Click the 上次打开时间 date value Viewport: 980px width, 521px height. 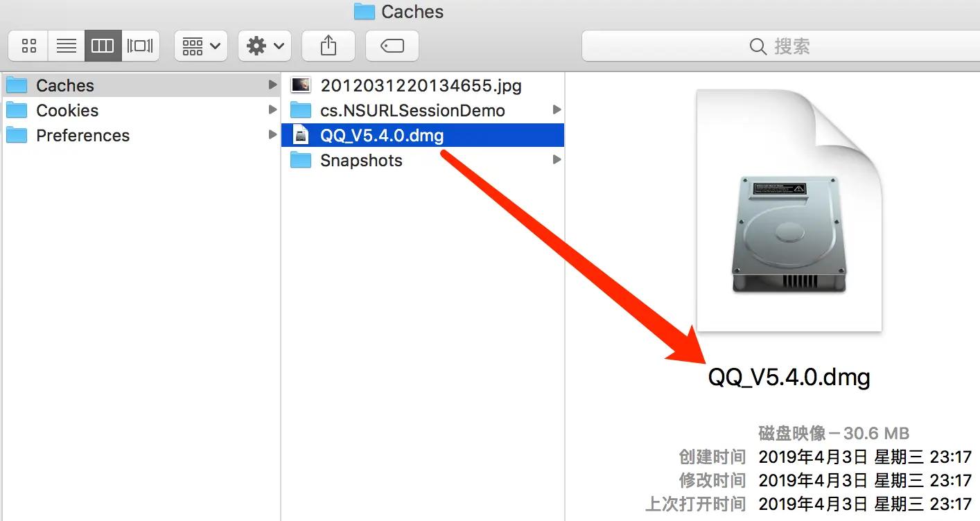866,504
